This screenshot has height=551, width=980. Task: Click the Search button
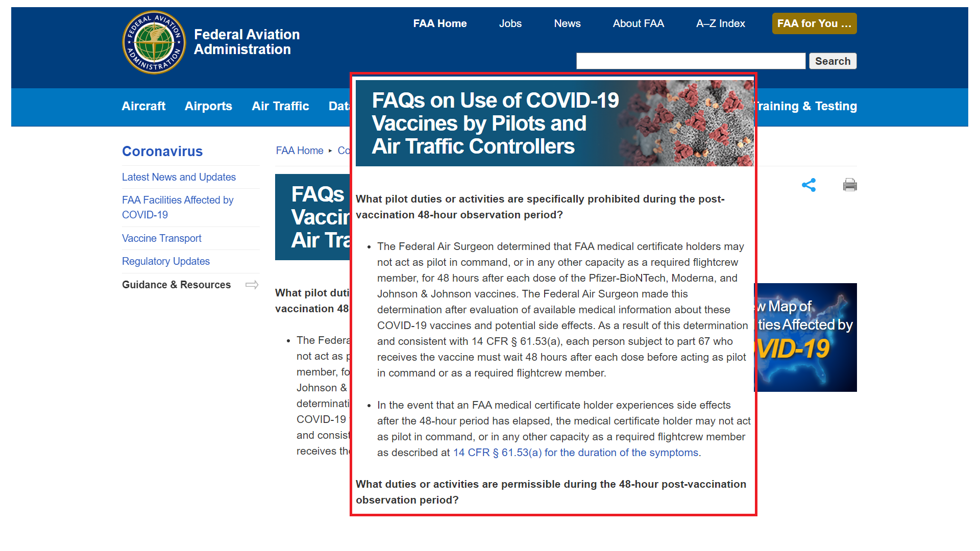pyautogui.click(x=832, y=61)
